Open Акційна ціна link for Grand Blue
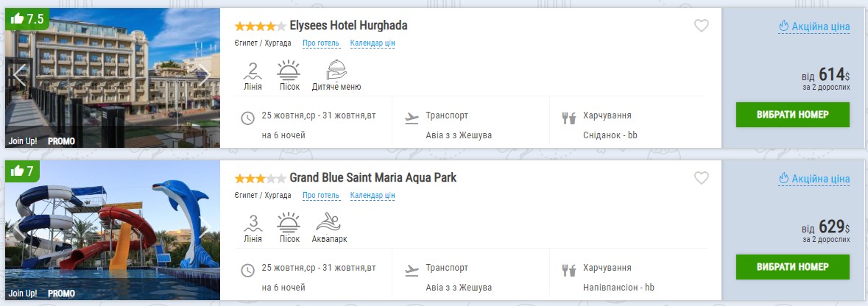Screen dimensions: 868x306 click(814, 178)
